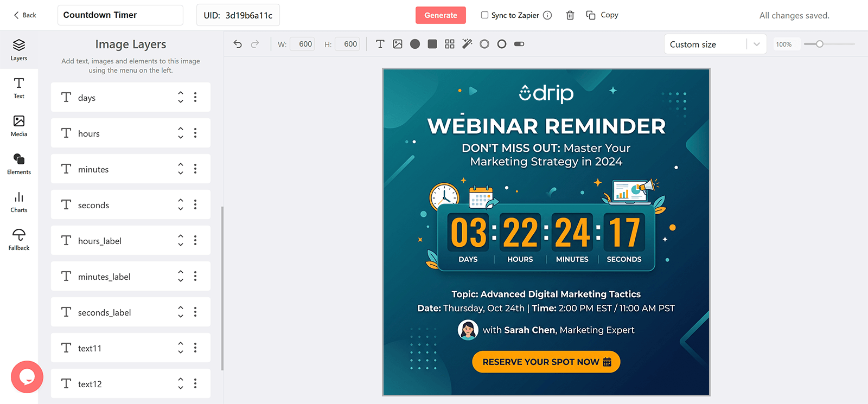Reorder the hours layer with arrows
This screenshot has height=404, width=868.
pos(181,133)
